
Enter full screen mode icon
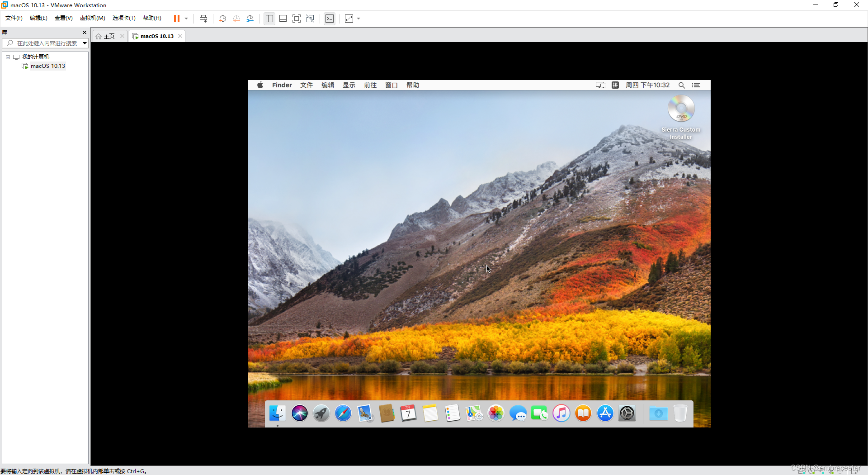coord(297,19)
